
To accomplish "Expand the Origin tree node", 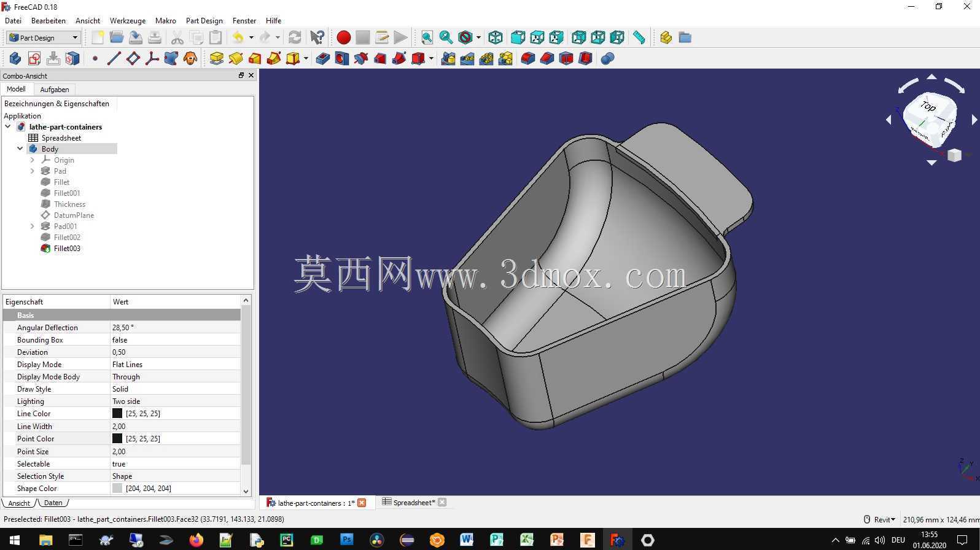I will click(33, 160).
